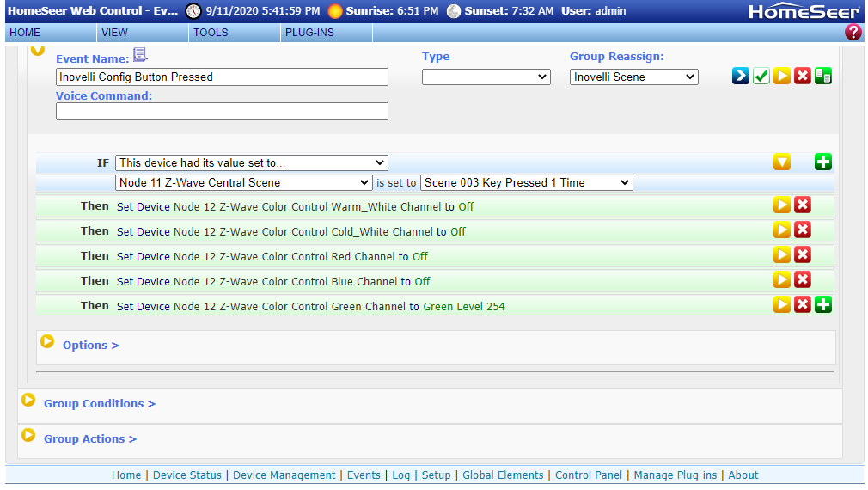Delete the event with the header red X icon
Viewport: 868px width, 490px height.
[x=802, y=76]
